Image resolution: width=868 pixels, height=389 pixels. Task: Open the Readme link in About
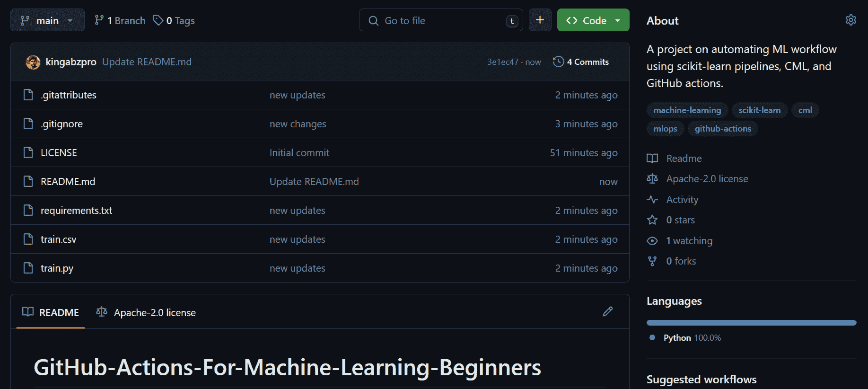click(x=684, y=159)
